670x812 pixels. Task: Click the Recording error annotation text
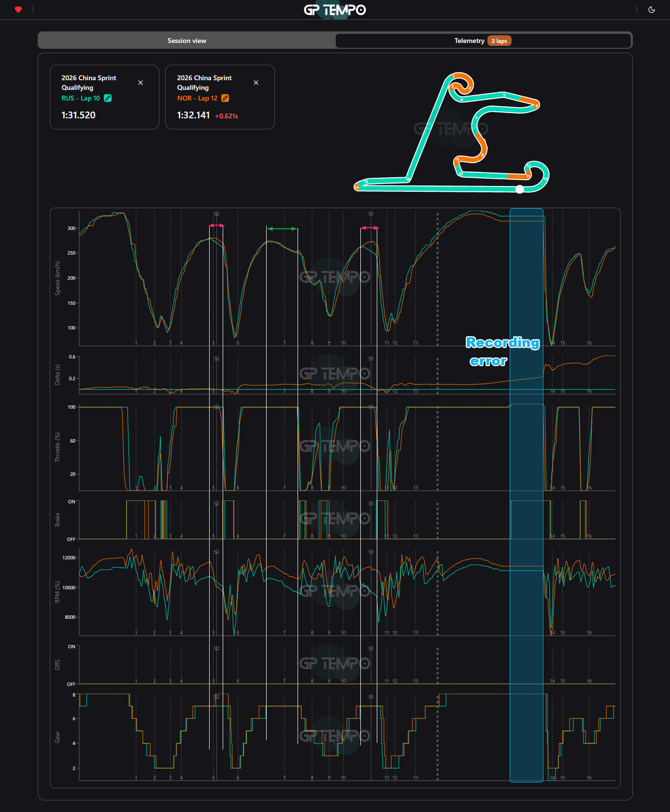pyautogui.click(x=502, y=351)
